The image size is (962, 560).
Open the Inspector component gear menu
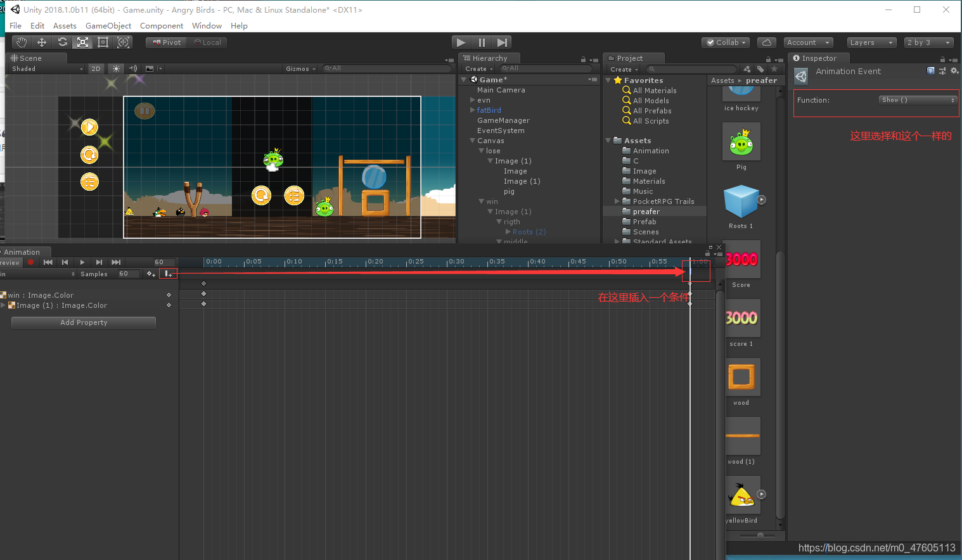click(954, 71)
